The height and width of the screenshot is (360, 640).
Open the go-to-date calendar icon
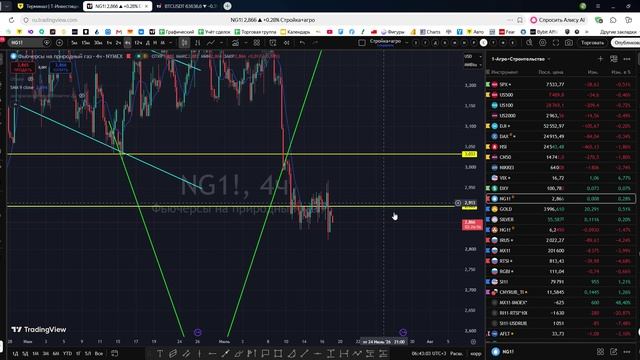(115, 353)
